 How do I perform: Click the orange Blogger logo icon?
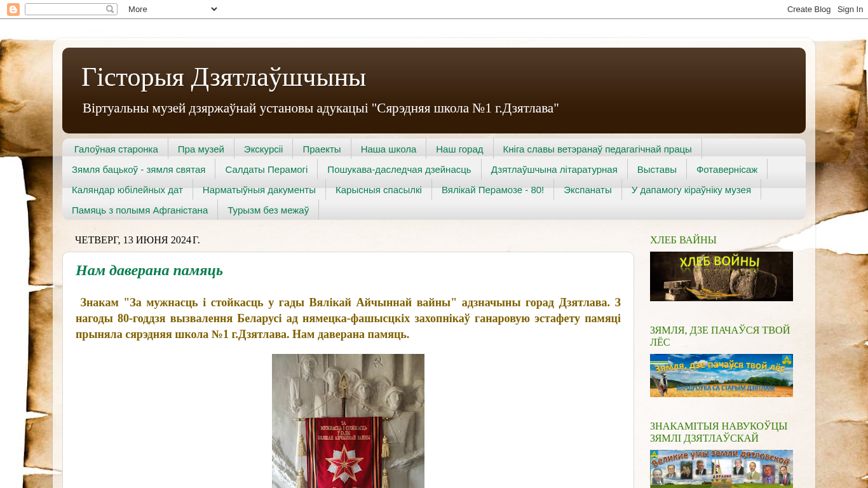pyautogui.click(x=13, y=10)
